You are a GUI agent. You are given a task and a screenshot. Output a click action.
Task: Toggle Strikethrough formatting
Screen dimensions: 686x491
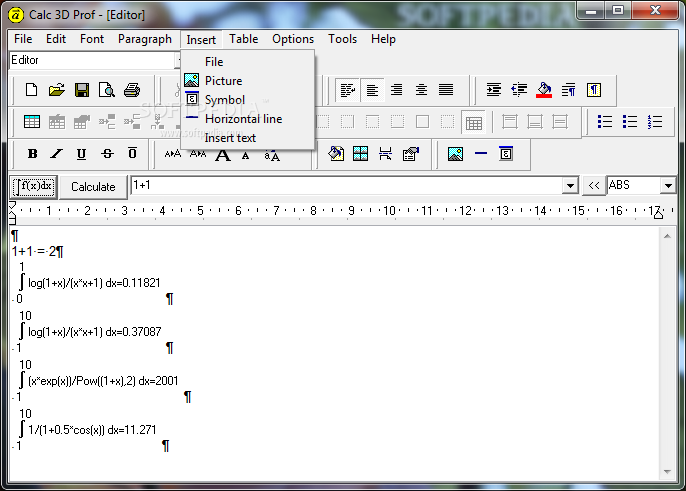coord(107,154)
